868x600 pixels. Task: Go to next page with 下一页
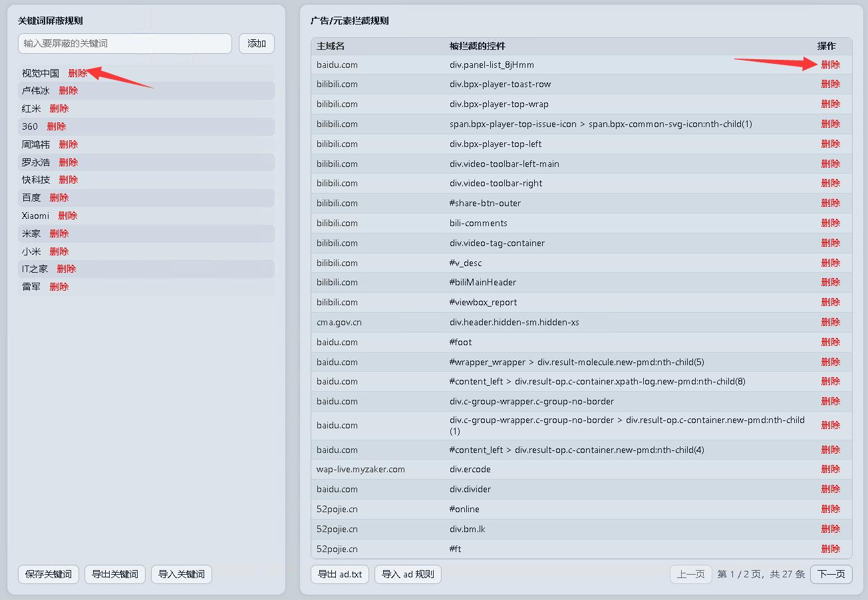click(x=831, y=574)
